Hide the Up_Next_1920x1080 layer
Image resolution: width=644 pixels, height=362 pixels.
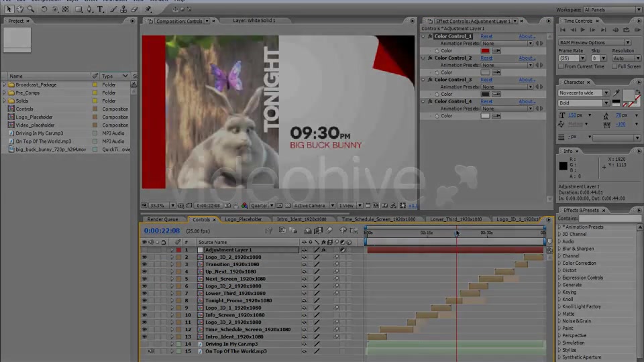[144, 271]
